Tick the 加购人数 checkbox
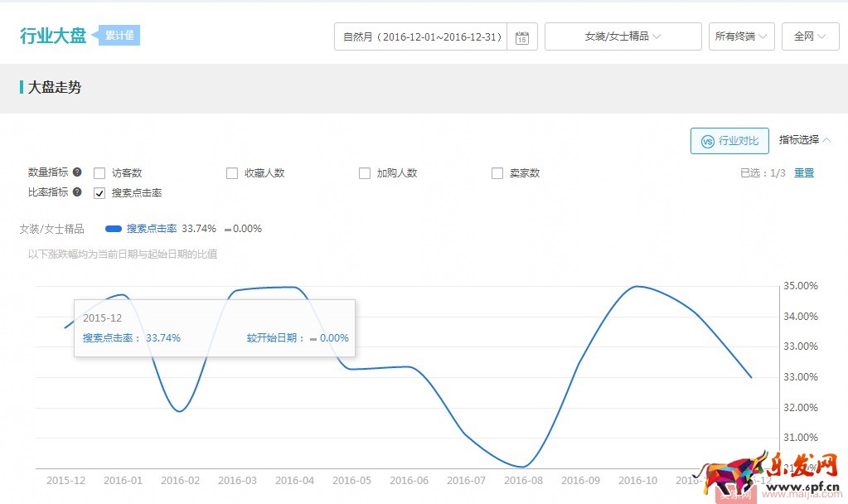Viewport: 848px width, 504px height. pos(365,173)
